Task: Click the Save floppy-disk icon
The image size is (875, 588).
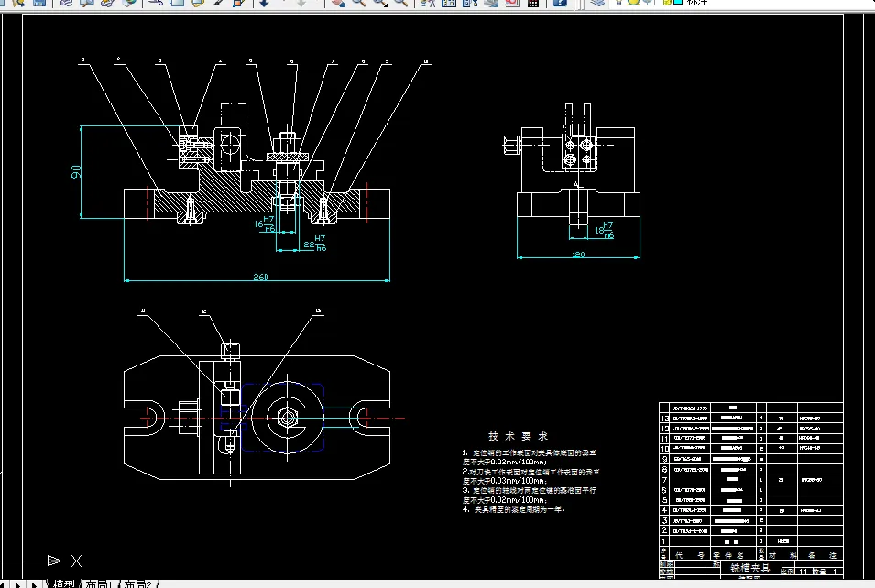Action: [39, 3]
